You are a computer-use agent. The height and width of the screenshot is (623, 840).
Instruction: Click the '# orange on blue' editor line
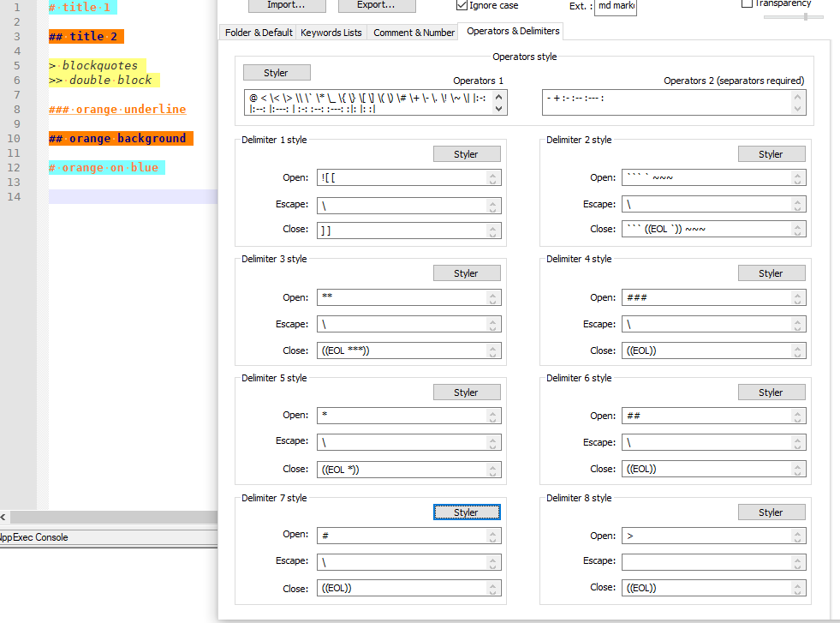[x=107, y=168]
